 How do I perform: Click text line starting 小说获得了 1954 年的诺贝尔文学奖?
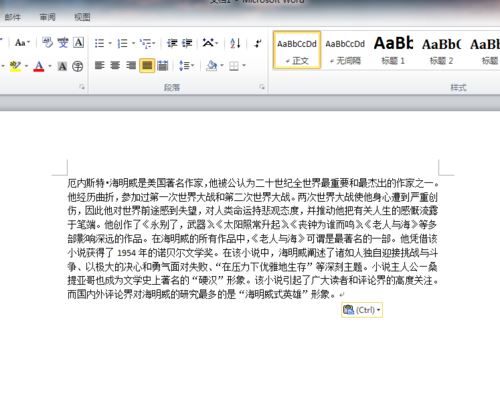pyautogui.click(x=253, y=253)
